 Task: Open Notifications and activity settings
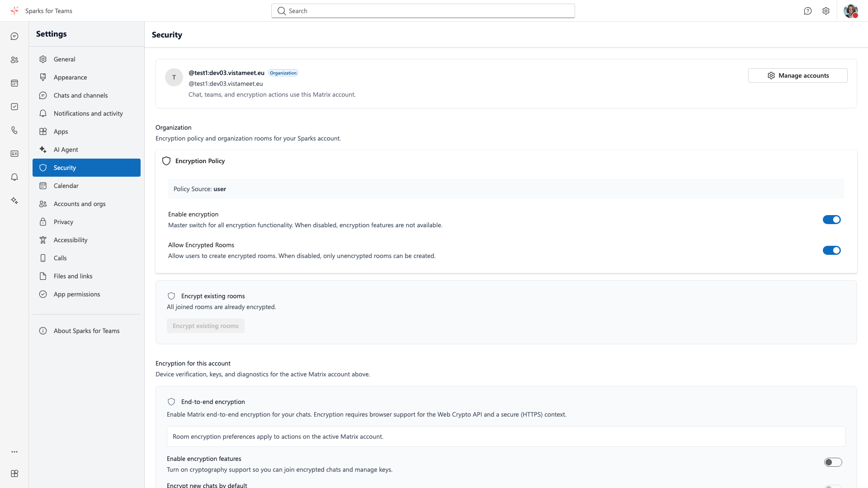click(x=86, y=113)
